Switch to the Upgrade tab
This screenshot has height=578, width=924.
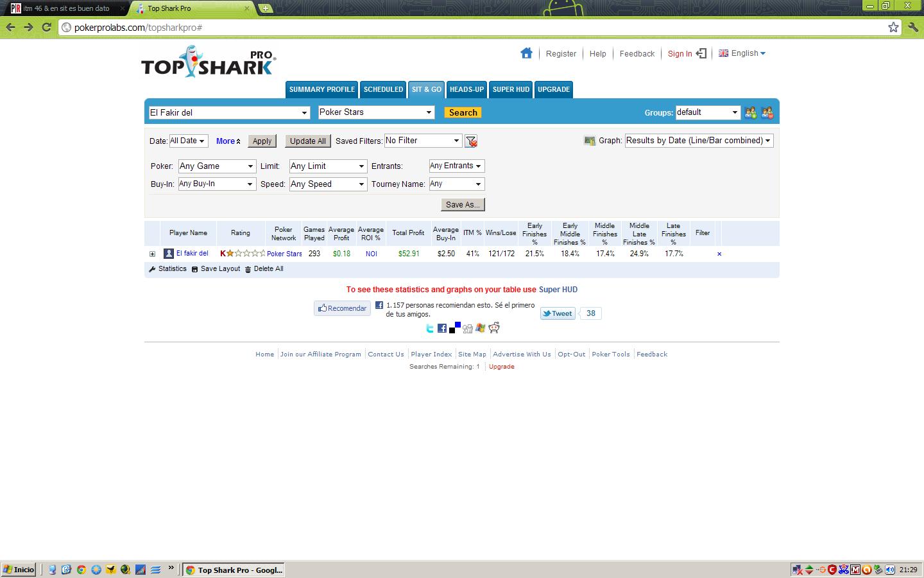coord(553,89)
